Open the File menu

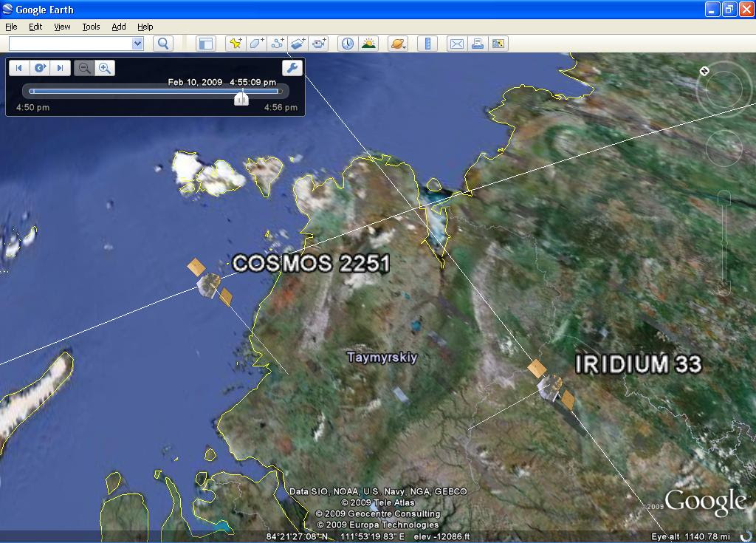11,27
